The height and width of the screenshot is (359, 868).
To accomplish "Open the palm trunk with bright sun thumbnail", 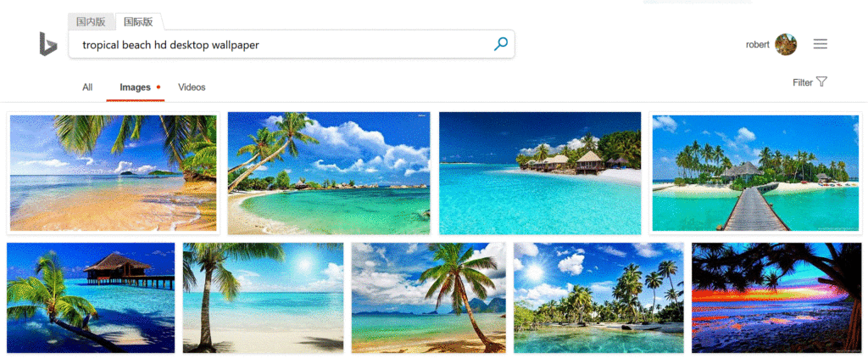I will [x=263, y=298].
